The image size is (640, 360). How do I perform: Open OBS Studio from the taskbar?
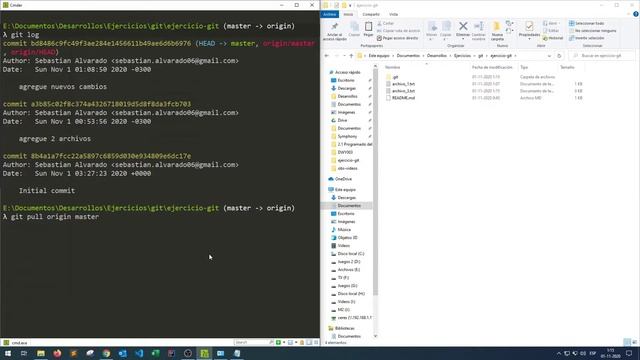(188, 353)
